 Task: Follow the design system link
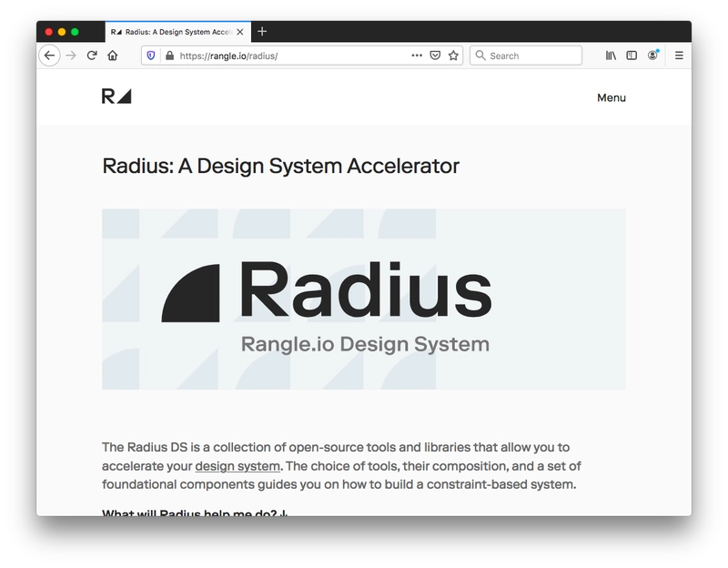click(238, 466)
